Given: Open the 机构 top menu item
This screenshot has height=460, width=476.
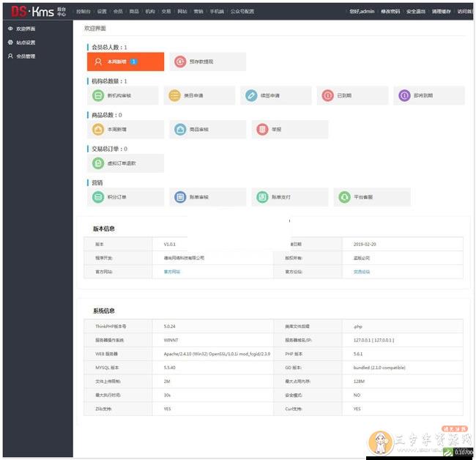Looking at the screenshot, I should point(150,12).
